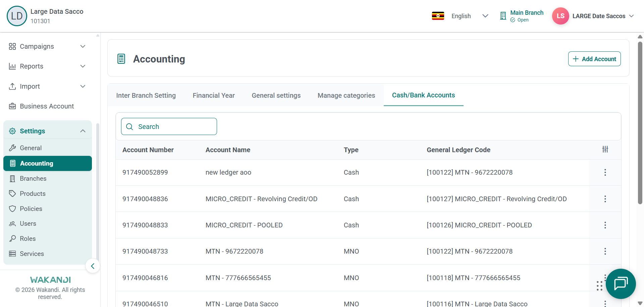Screen dimensions: 644x307
Task: Click the Reports chart icon
Action: (x=12, y=66)
